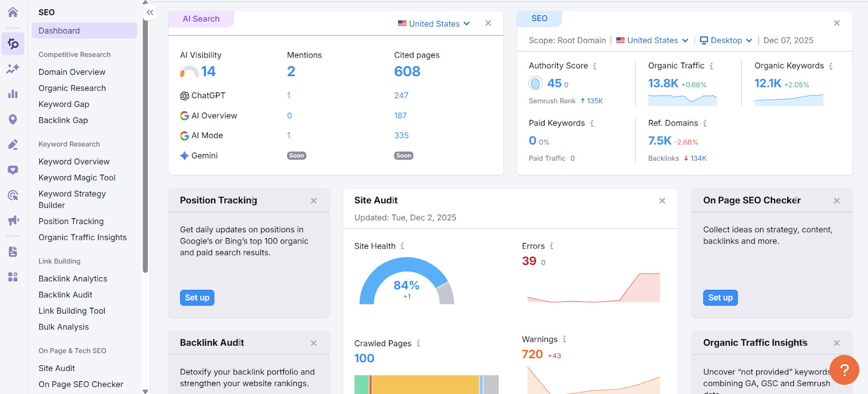Open the 608 cited pages link

point(407,72)
